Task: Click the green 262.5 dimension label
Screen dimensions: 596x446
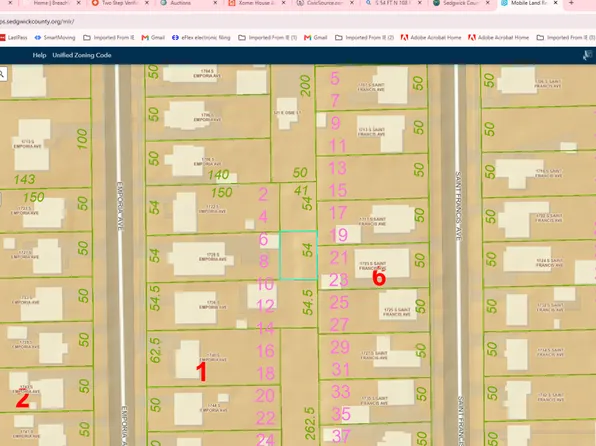Action: 309,424
